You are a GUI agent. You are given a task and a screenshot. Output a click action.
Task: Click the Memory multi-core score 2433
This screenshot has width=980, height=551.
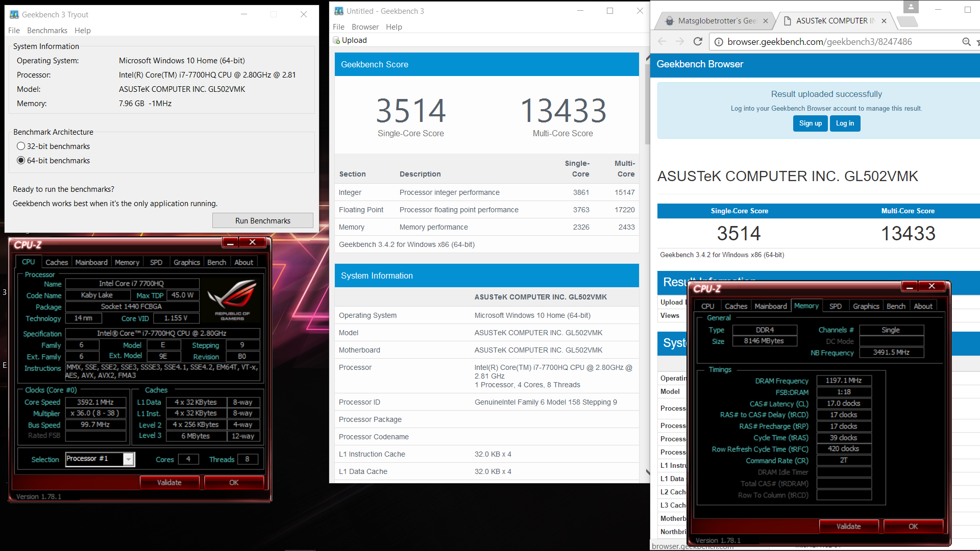click(x=626, y=227)
